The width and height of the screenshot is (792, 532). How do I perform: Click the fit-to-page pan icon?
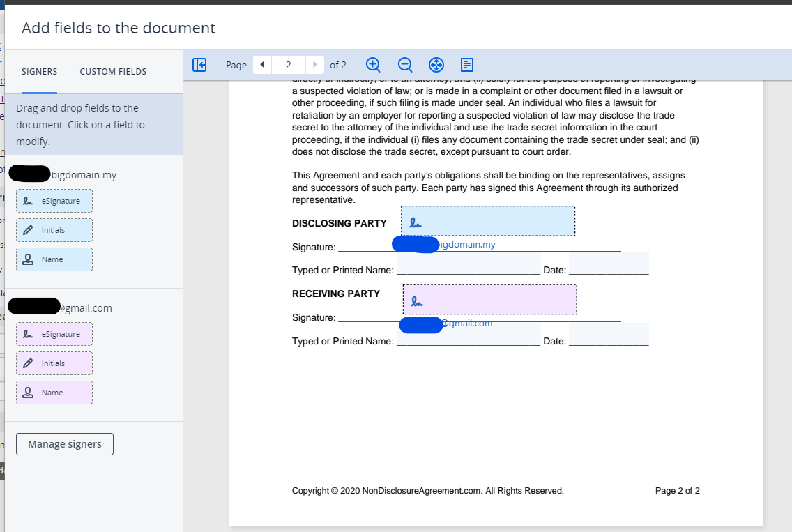[436, 65]
